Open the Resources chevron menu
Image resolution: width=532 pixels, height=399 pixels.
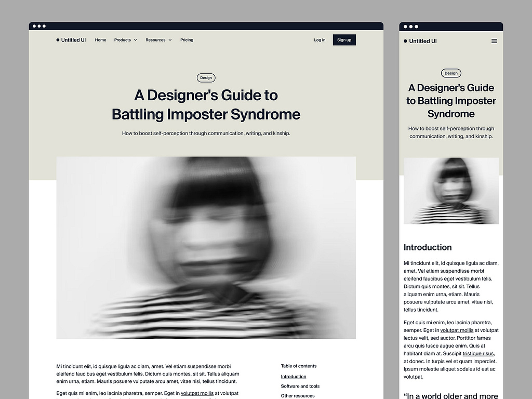(x=170, y=39)
